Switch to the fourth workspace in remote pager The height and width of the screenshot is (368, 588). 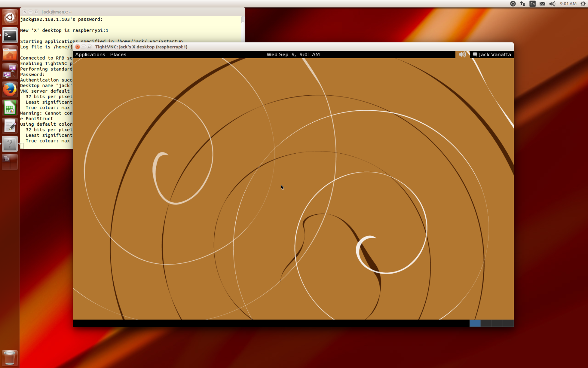pyautogui.click(x=508, y=323)
